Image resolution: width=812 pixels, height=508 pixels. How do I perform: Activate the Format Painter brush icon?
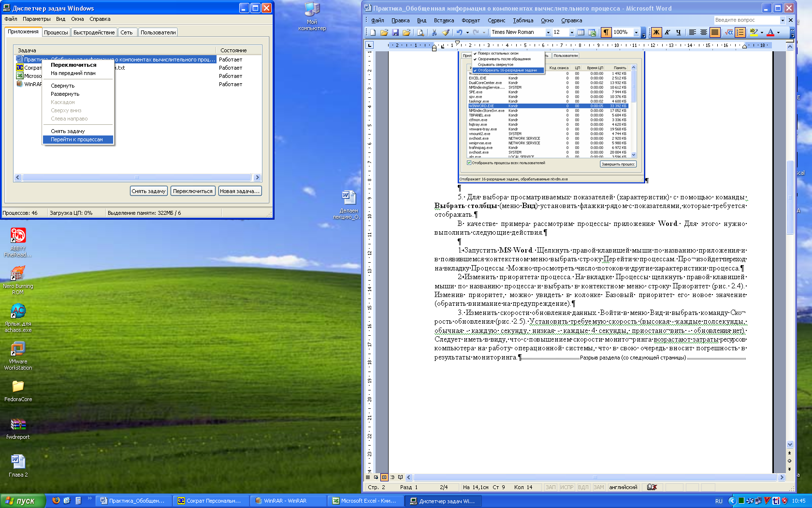click(446, 32)
